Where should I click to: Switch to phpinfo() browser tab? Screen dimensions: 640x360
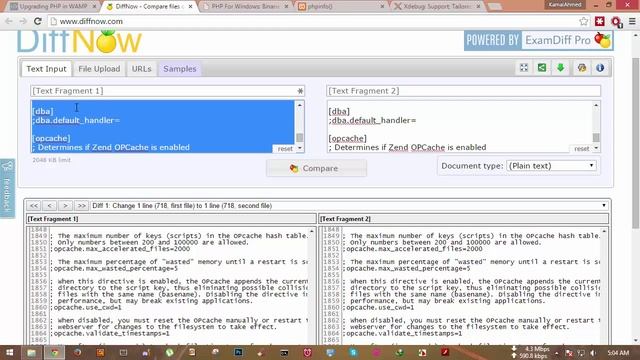[x=341, y=7]
